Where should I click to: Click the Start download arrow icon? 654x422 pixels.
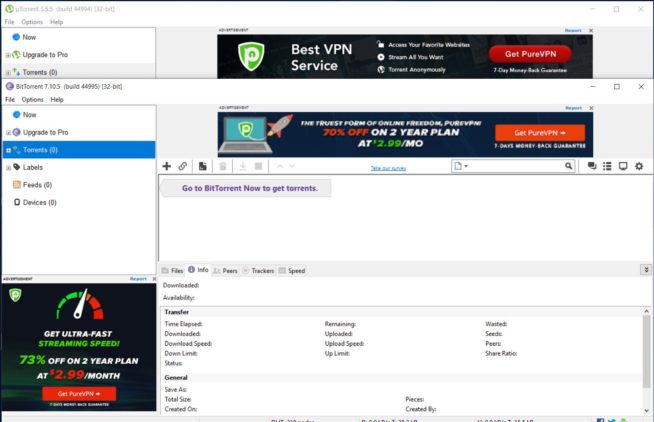click(243, 166)
